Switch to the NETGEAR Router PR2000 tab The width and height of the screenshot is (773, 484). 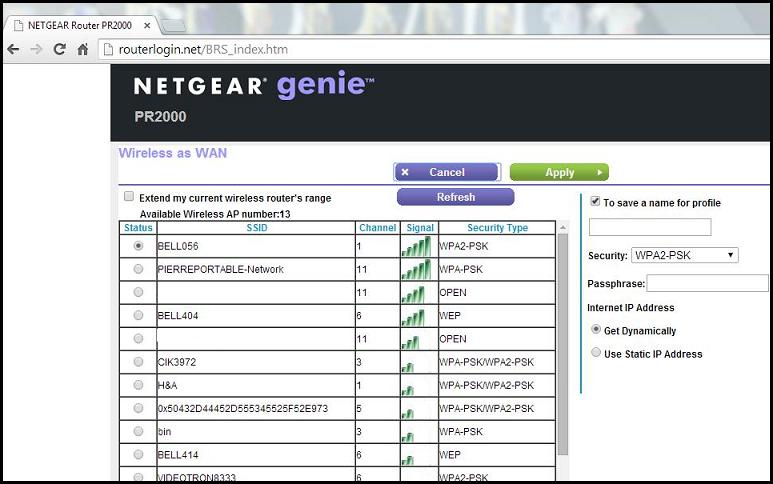click(x=78, y=24)
